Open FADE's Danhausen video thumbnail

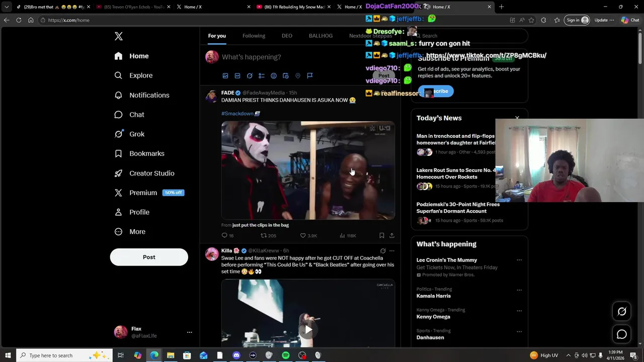308,170
